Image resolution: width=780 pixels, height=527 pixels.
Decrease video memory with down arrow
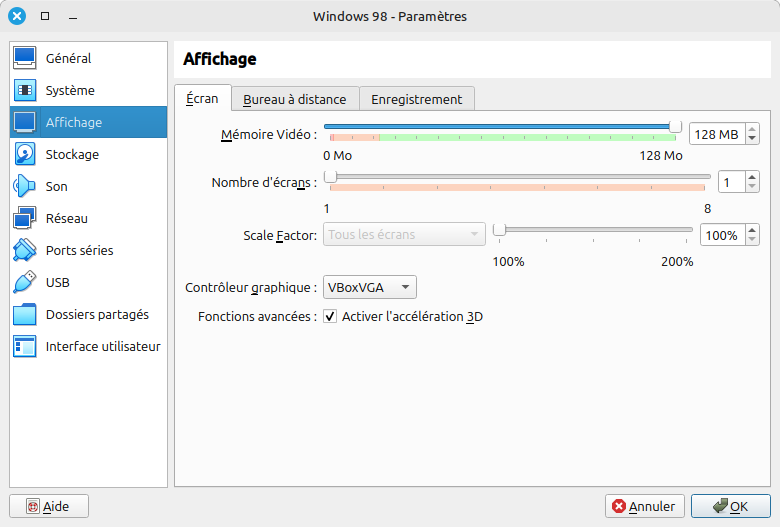click(752, 139)
